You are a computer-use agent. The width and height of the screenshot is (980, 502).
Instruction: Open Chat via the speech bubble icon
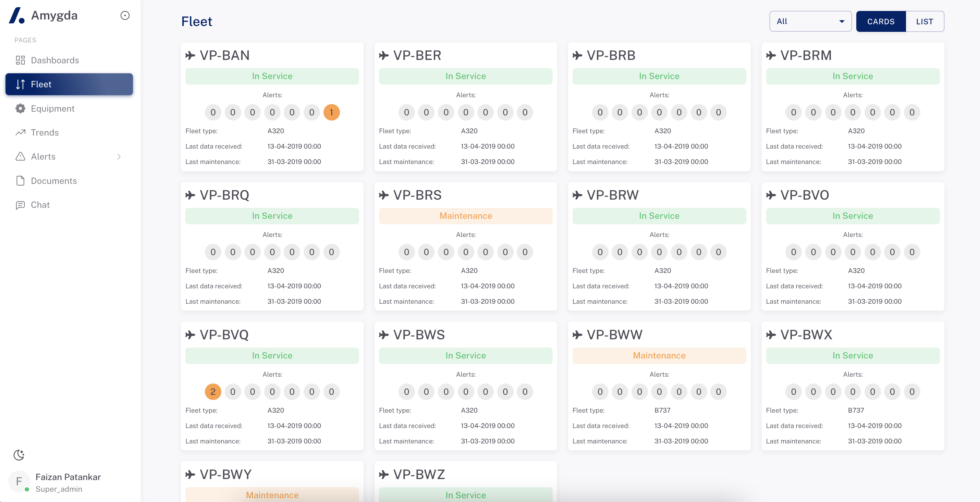tap(21, 205)
